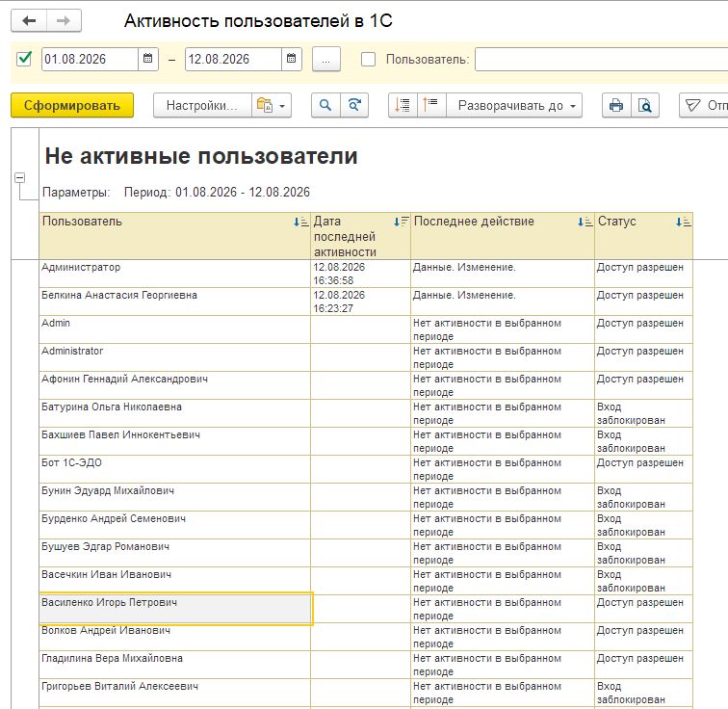Viewport: 728px width, 709px height.
Task: Click the forward navigation arrow
Action: (x=64, y=21)
